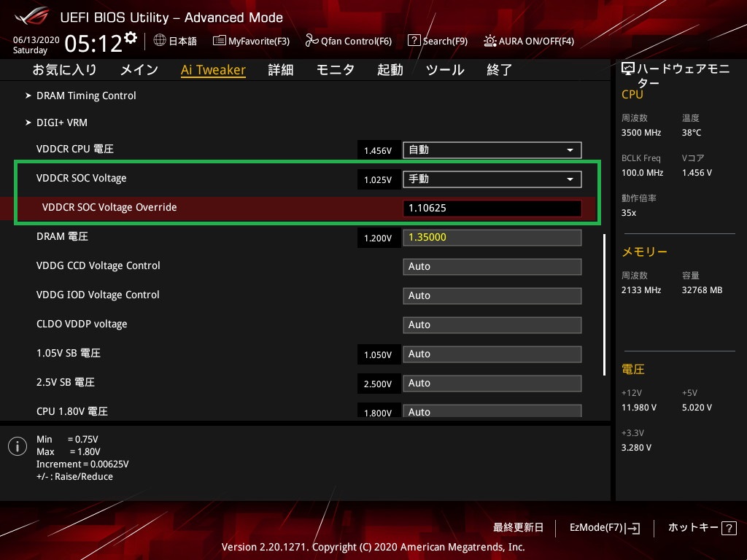The height and width of the screenshot is (560, 747).
Task: Switch to モニタ tab
Action: pyautogui.click(x=336, y=70)
